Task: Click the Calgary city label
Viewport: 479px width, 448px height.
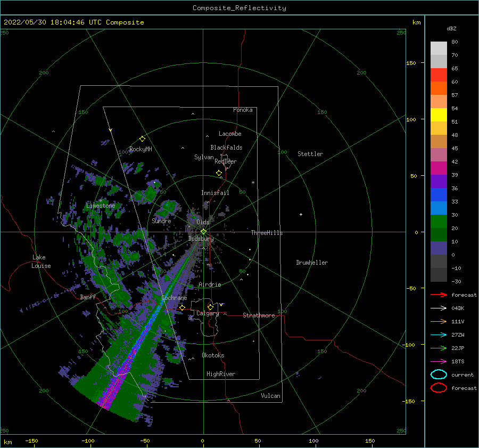Action: tap(208, 313)
